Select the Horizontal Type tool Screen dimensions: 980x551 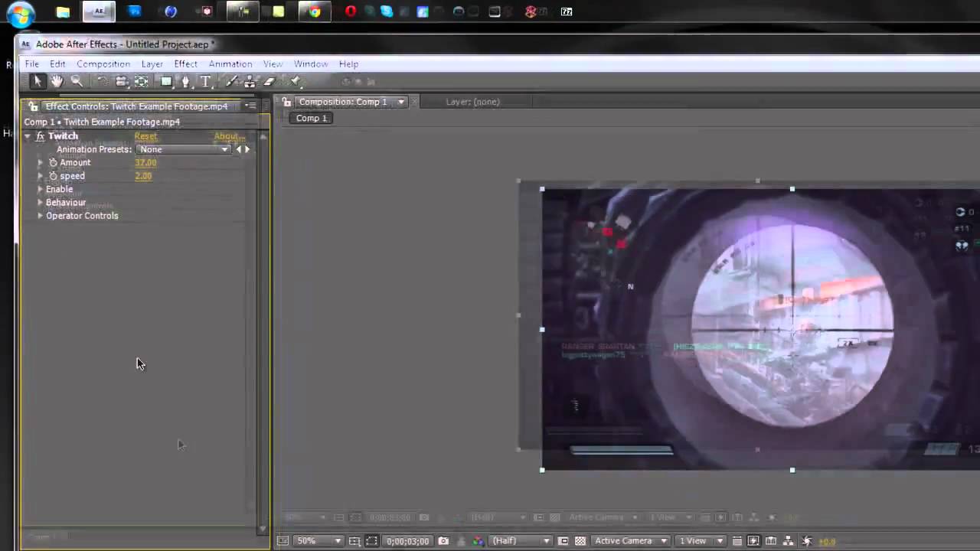click(x=205, y=81)
